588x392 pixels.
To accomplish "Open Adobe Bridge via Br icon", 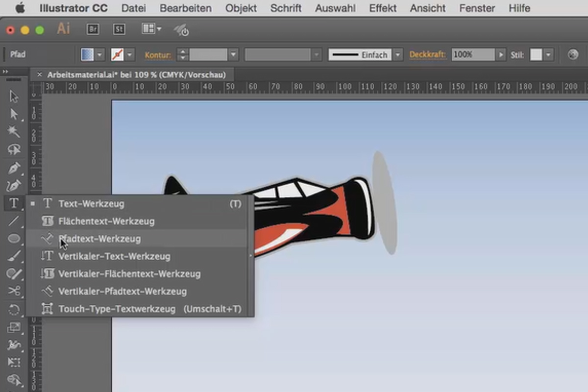I will pos(93,29).
